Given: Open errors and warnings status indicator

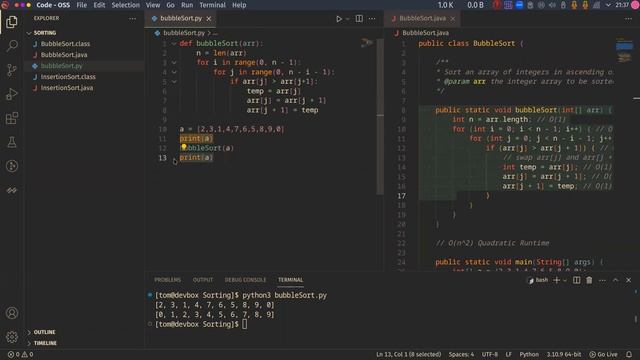Looking at the screenshot, I should [x=20, y=354].
